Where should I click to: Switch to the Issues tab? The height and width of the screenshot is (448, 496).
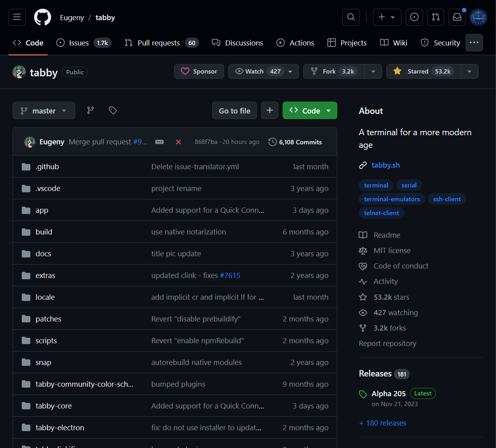[84, 43]
